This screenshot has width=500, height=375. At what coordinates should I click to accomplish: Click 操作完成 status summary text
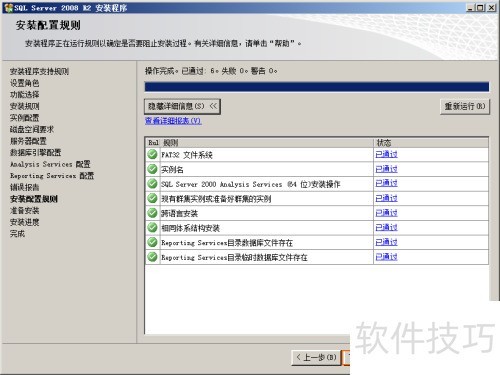(211, 71)
